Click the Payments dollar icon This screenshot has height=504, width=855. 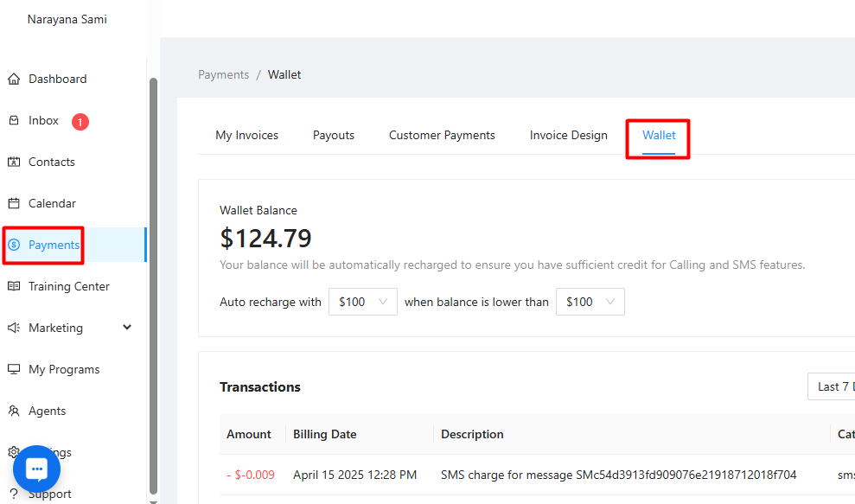pos(14,246)
